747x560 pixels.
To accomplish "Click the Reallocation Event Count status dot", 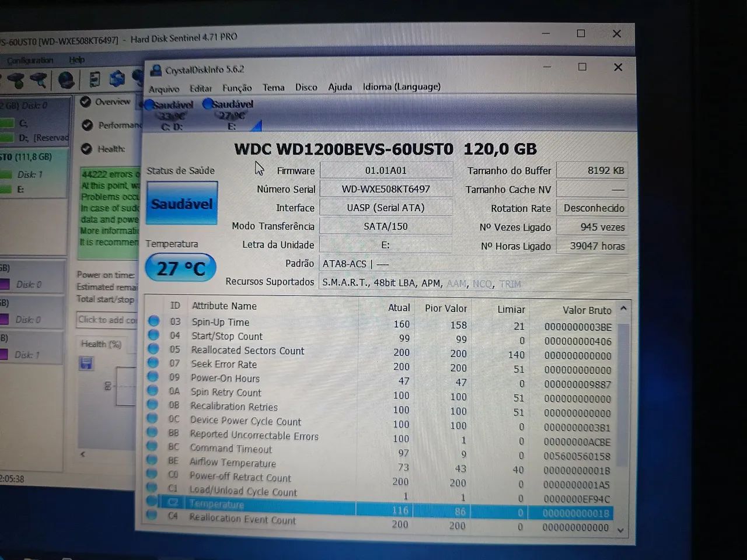I will point(152,515).
